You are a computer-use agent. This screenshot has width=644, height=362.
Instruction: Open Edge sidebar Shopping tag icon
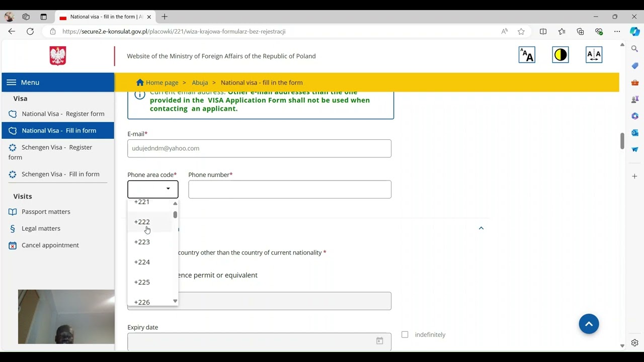[635, 66]
